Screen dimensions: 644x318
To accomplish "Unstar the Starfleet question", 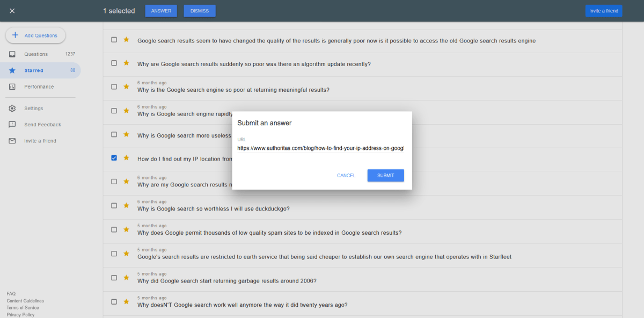I will [x=126, y=254].
